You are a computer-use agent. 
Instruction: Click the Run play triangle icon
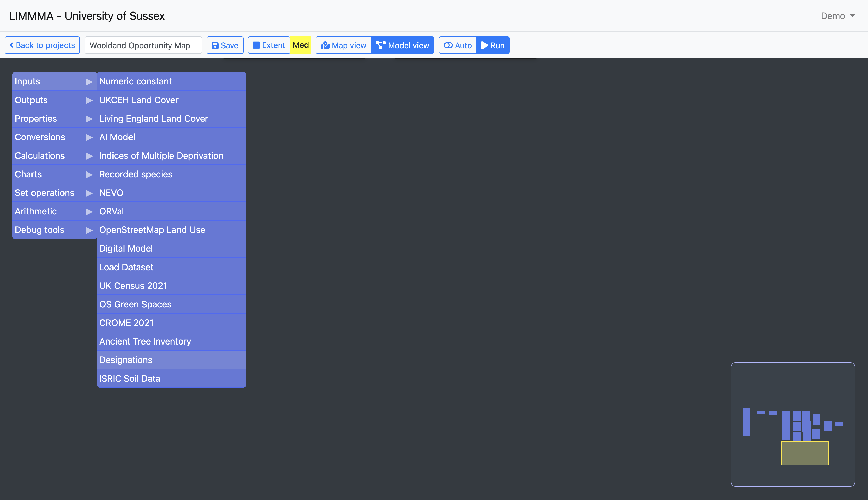(x=485, y=45)
